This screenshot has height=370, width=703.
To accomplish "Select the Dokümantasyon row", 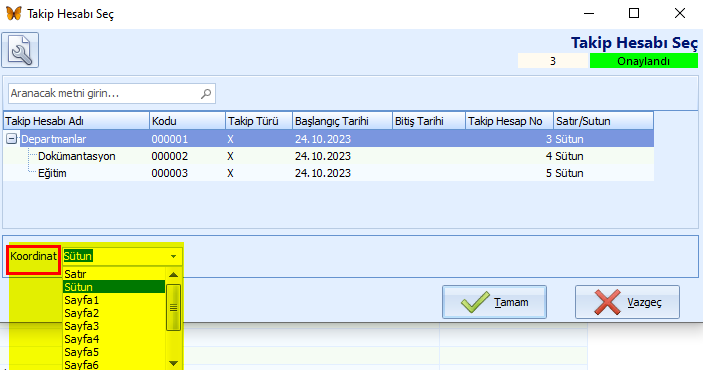I will pyautogui.click(x=328, y=156).
